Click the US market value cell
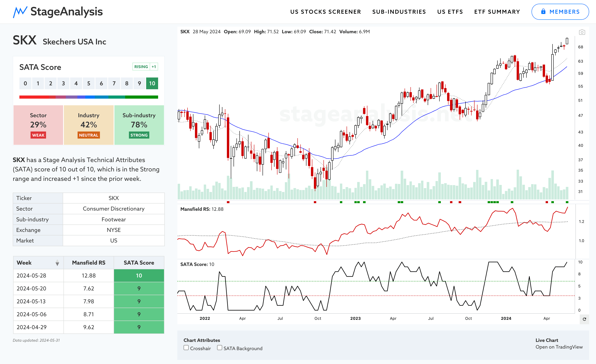 pos(113,241)
